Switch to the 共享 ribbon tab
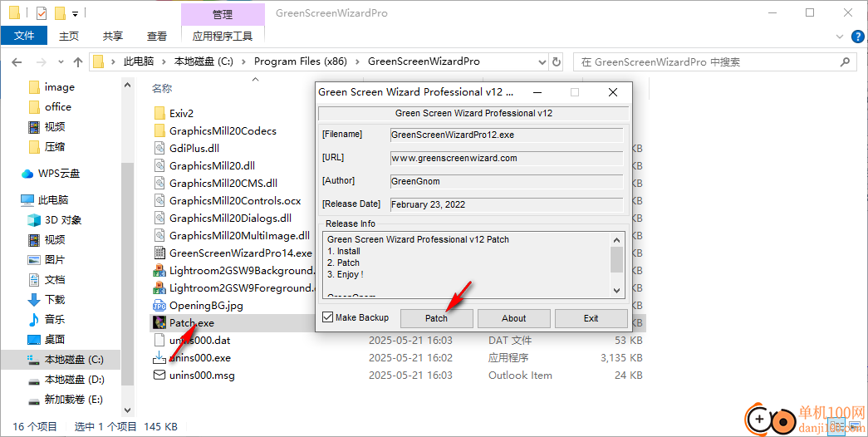Screen dimensions: 868x437 (x=113, y=36)
